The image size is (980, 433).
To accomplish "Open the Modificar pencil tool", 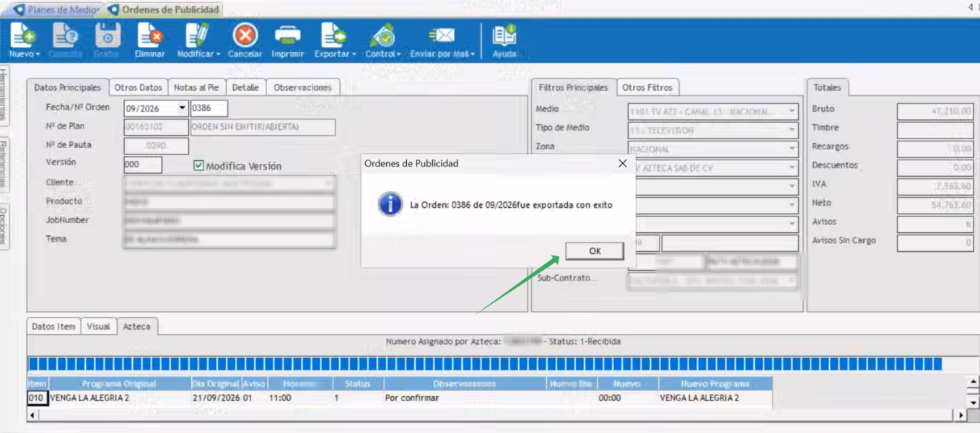I will tap(196, 35).
